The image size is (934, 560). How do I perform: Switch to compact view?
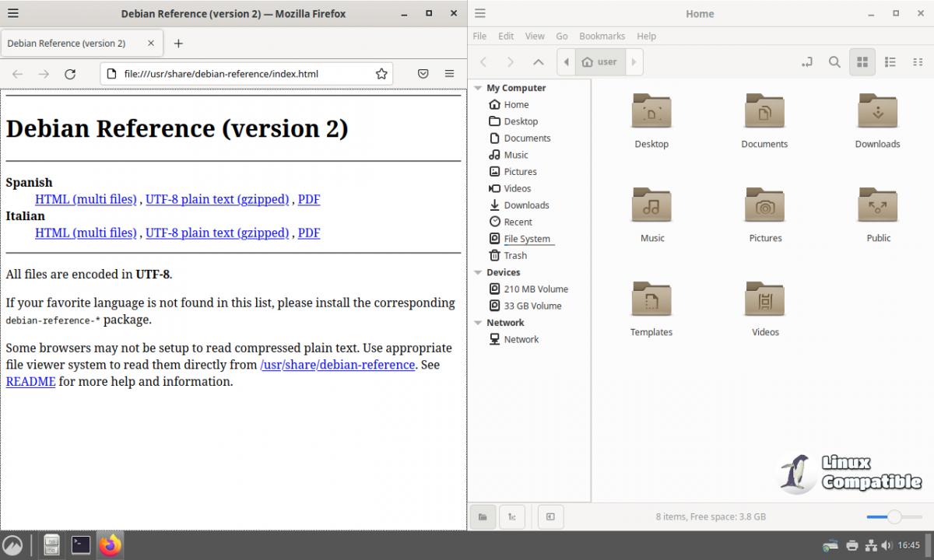pyautogui.click(x=918, y=62)
